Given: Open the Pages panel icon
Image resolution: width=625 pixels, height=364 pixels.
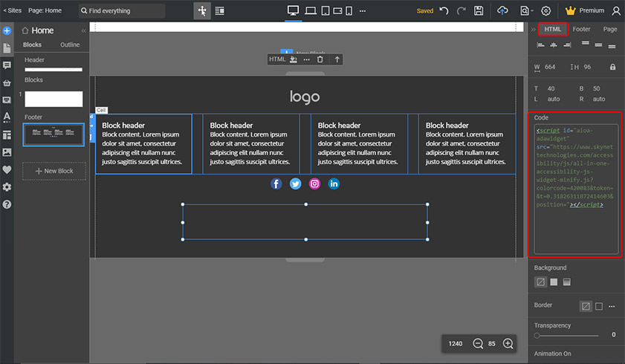Looking at the screenshot, I should [x=7, y=48].
